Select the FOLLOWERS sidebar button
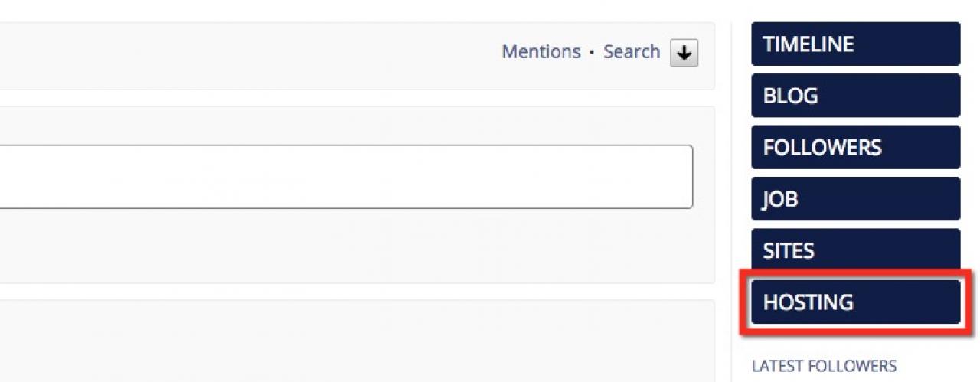The width and height of the screenshot is (980, 382). coord(855,147)
